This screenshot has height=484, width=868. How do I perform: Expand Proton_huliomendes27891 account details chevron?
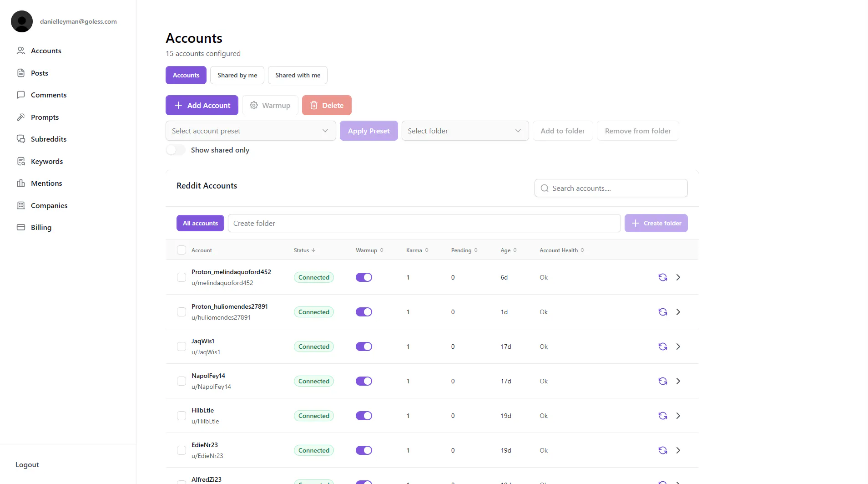[x=678, y=312]
